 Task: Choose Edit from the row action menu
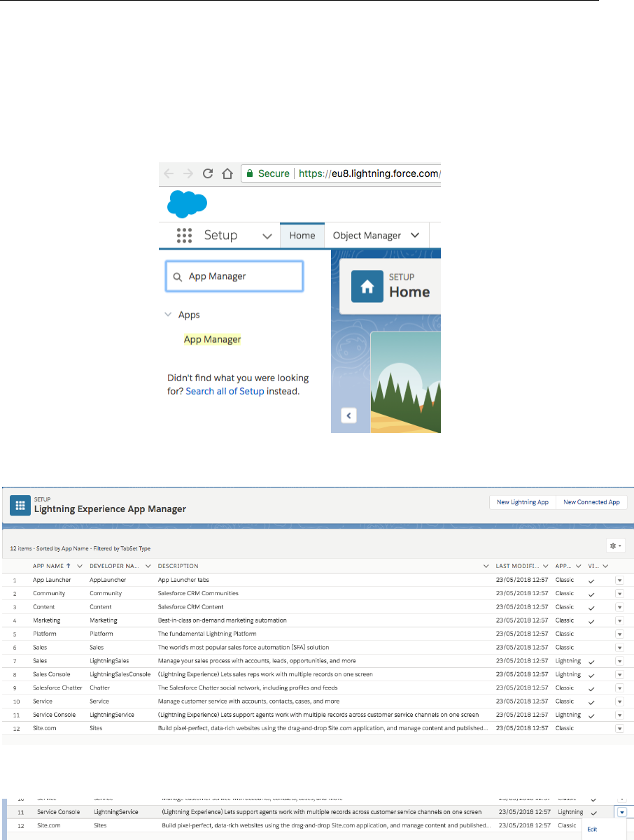point(592,830)
